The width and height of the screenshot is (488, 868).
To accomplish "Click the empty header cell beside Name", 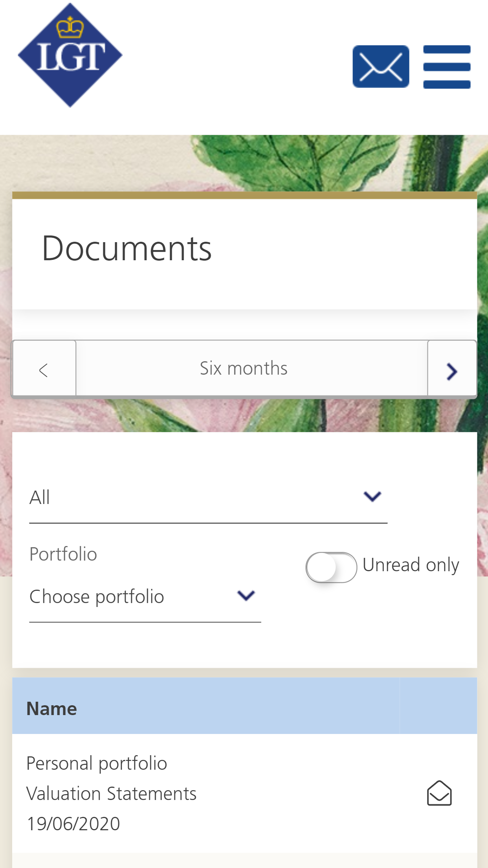I will point(438,706).
